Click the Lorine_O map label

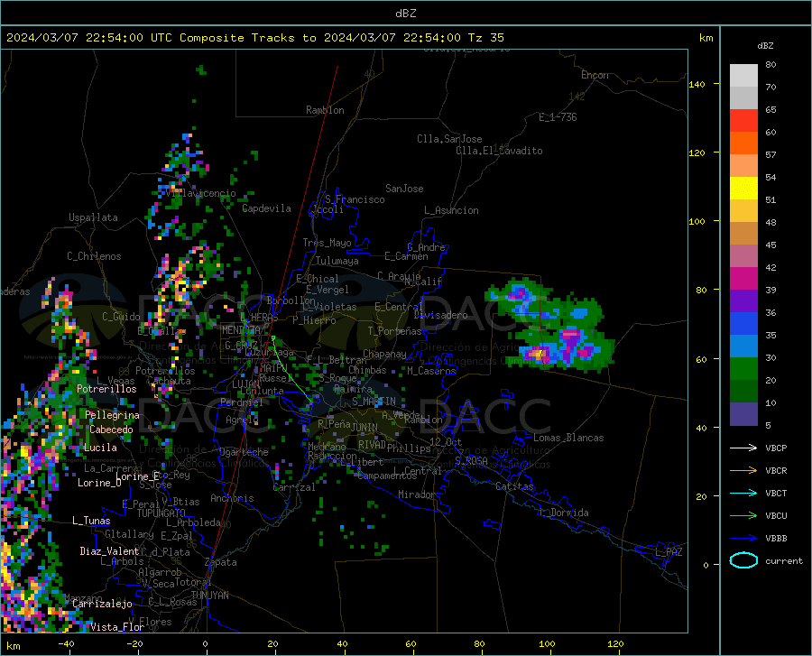99,483
